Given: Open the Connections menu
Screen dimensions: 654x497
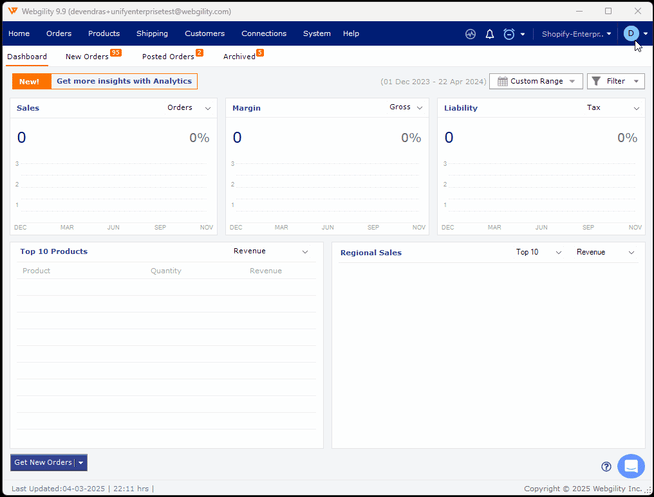Looking at the screenshot, I should [x=264, y=34].
